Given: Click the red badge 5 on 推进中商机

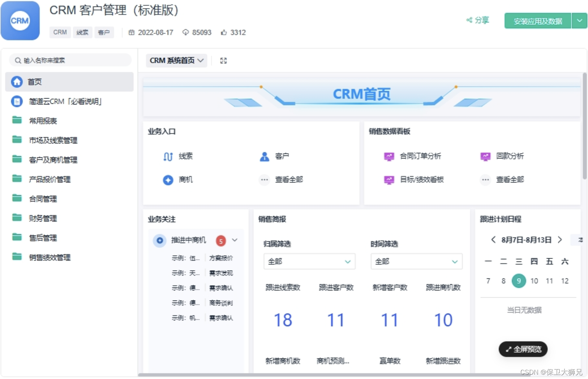Looking at the screenshot, I should (x=221, y=240).
